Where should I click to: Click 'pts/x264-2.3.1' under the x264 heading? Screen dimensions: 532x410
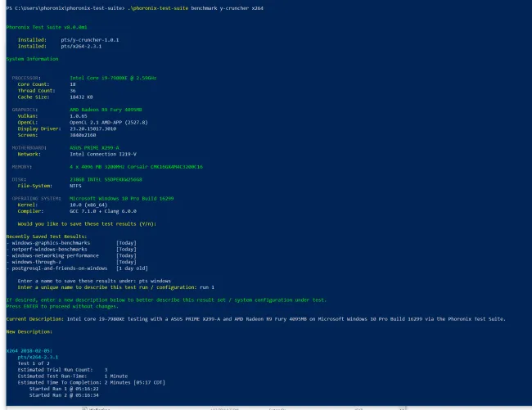pyautogui.click(x=38, y=358)
